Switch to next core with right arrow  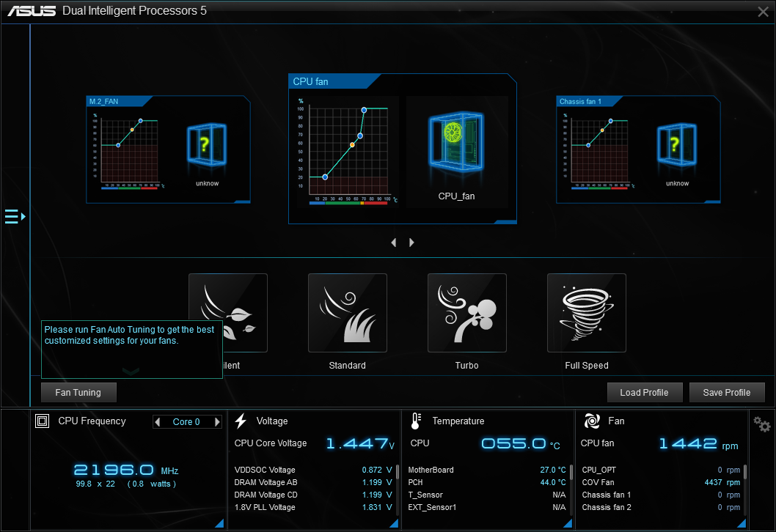pyautogui.click(x=217, y=422)
